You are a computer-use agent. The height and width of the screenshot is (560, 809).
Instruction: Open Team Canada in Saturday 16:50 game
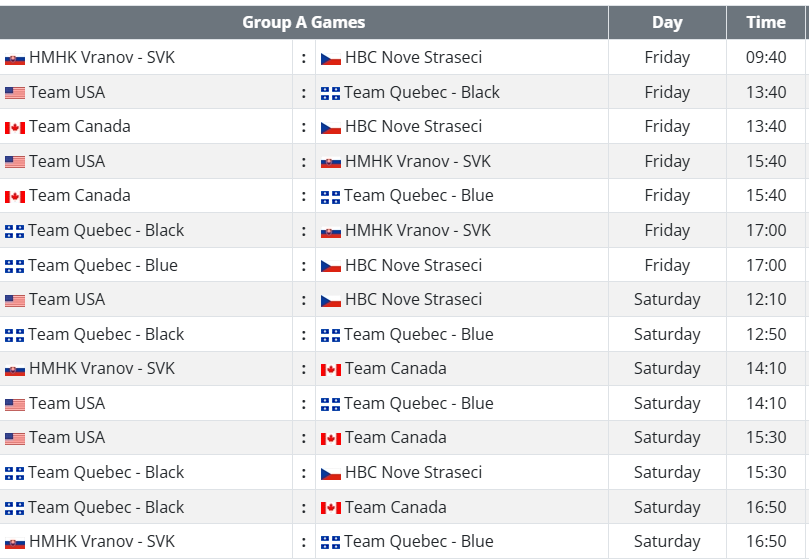(x=396, y=507)
